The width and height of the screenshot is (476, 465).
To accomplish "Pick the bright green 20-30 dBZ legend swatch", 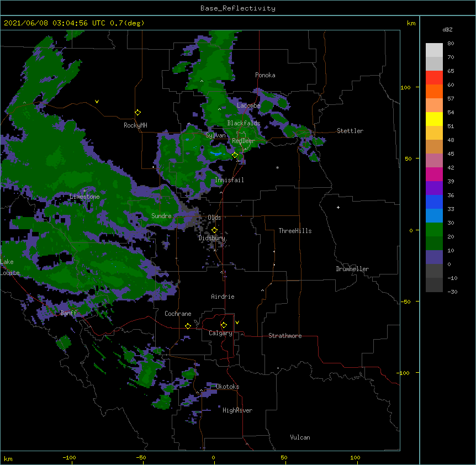I will pos(434,230).
